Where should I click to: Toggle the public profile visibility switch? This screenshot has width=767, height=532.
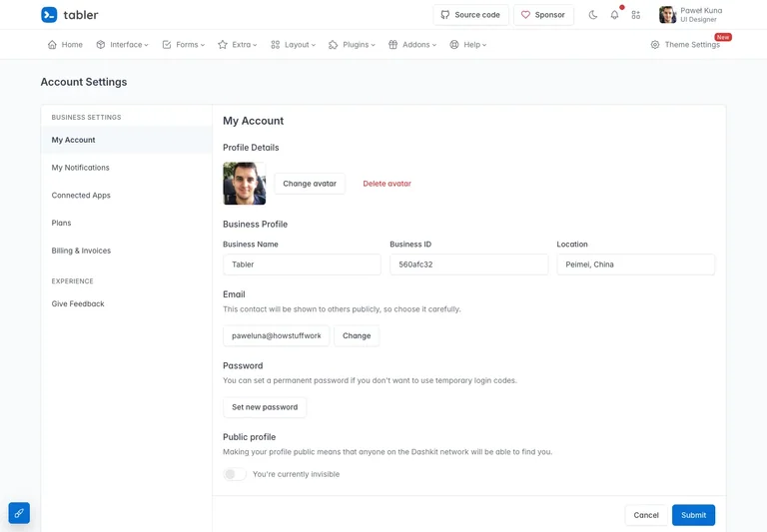pos(235,474)
